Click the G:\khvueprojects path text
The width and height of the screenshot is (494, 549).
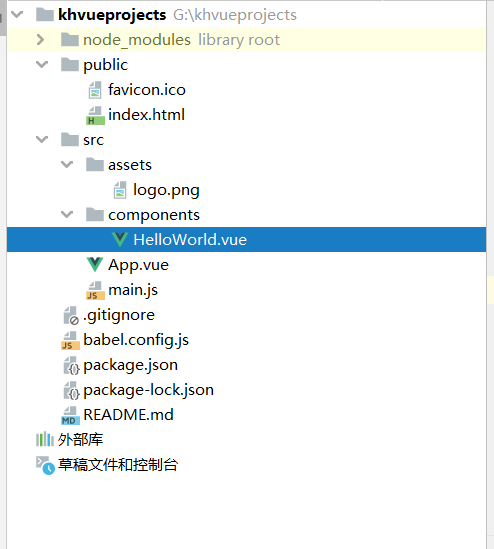(235, 15)
